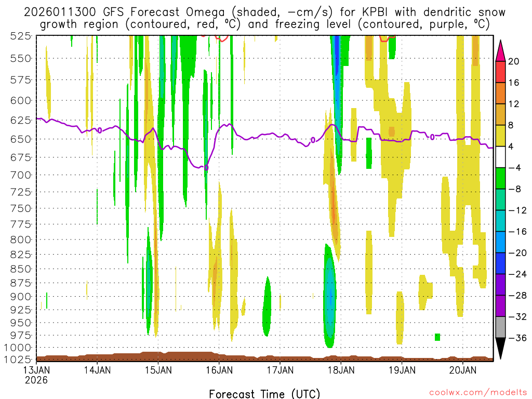The width and height of the screenshot is (532, 399).
Task: Click the 18JAN time axis label
Action: (341, 370)
